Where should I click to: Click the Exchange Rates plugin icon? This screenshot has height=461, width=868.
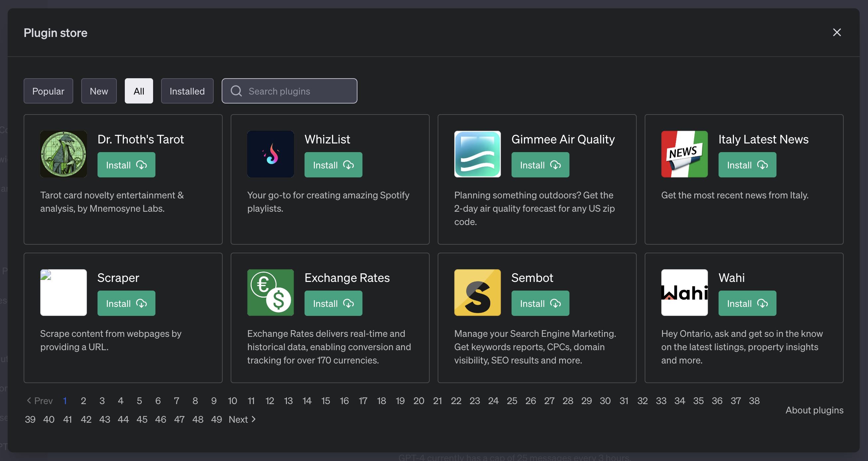click(x=270, y=293)
